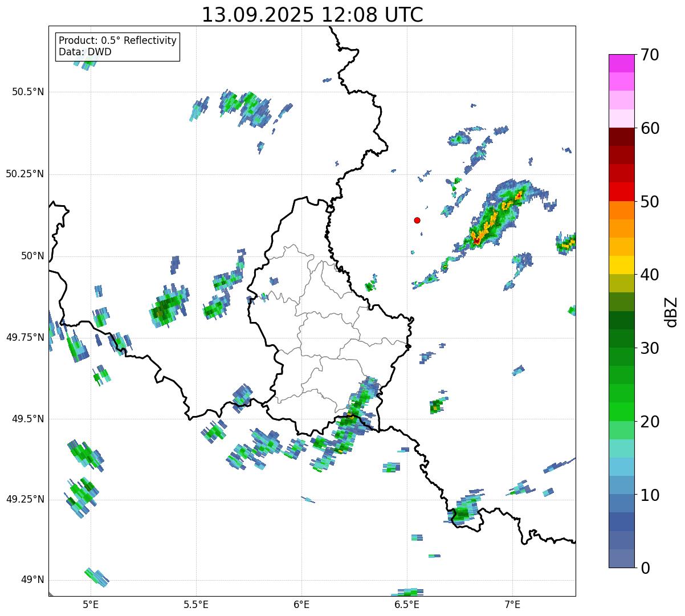Viewport: 685px width, 616px height.
Task: Click the latitude label 49°N
Action: [32, 580]
